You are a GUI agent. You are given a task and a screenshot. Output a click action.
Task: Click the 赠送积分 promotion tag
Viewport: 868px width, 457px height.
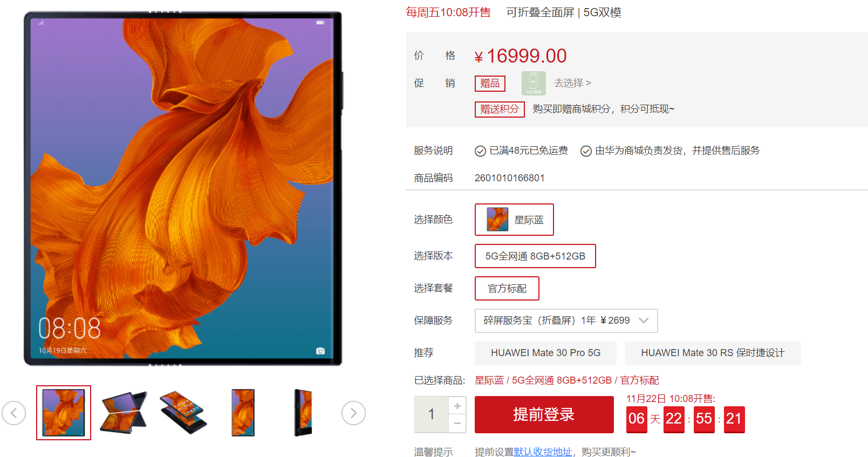500,109
